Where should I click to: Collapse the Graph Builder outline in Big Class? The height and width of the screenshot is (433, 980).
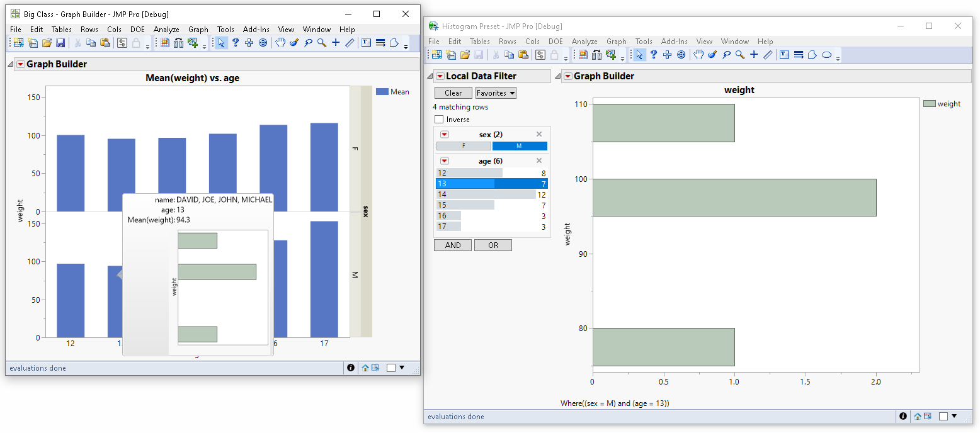(11, 64)
